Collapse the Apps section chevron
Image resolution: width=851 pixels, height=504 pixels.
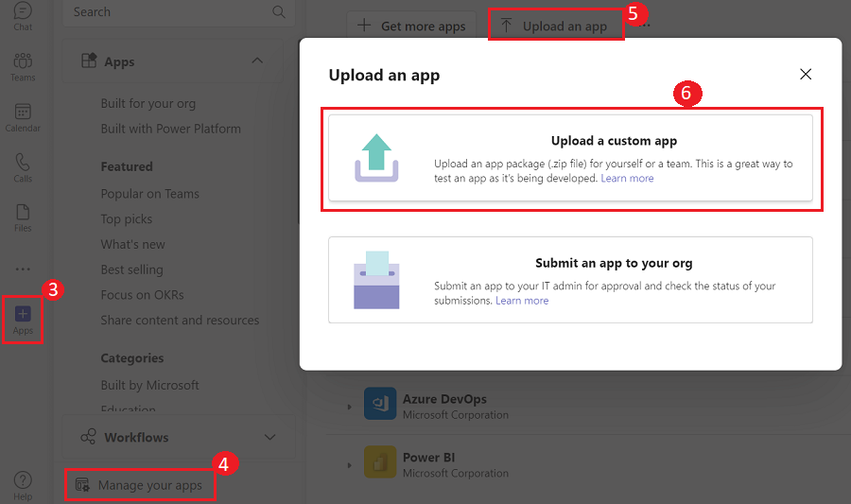click(x=257, y=61)
